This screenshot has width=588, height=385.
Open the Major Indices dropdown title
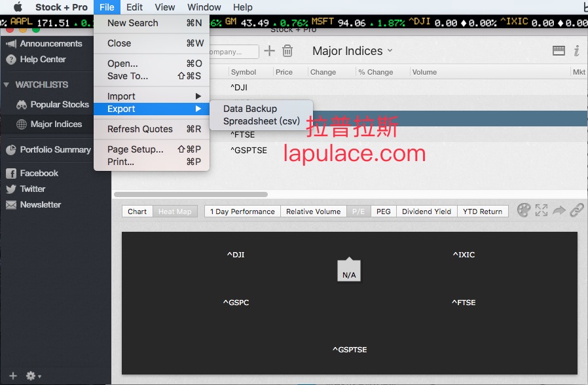click(x=352, y=51)
